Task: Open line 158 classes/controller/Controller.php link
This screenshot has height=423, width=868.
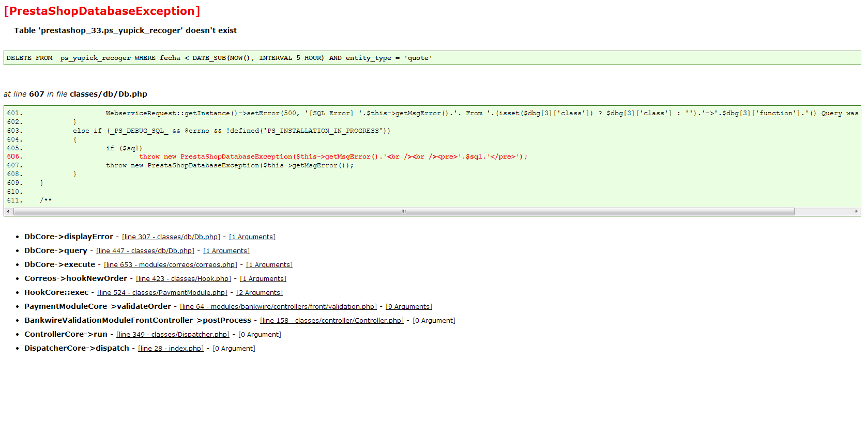Action: (332, 321)
